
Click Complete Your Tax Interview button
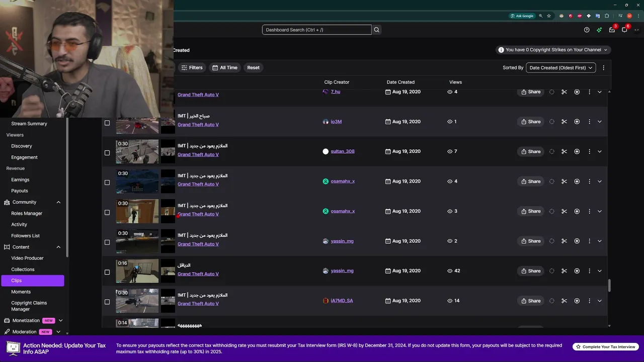(606, 347)
